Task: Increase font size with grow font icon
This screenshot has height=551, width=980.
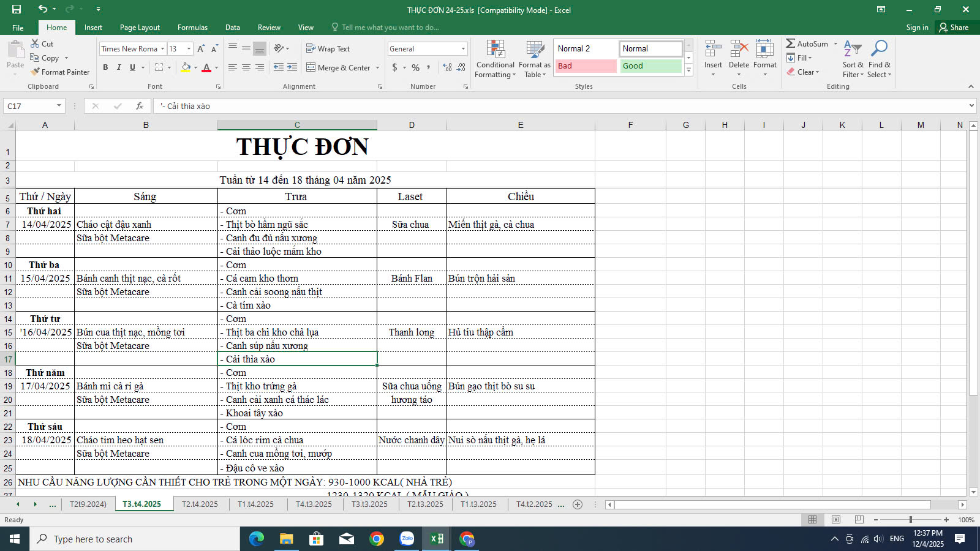Action: 201,48
